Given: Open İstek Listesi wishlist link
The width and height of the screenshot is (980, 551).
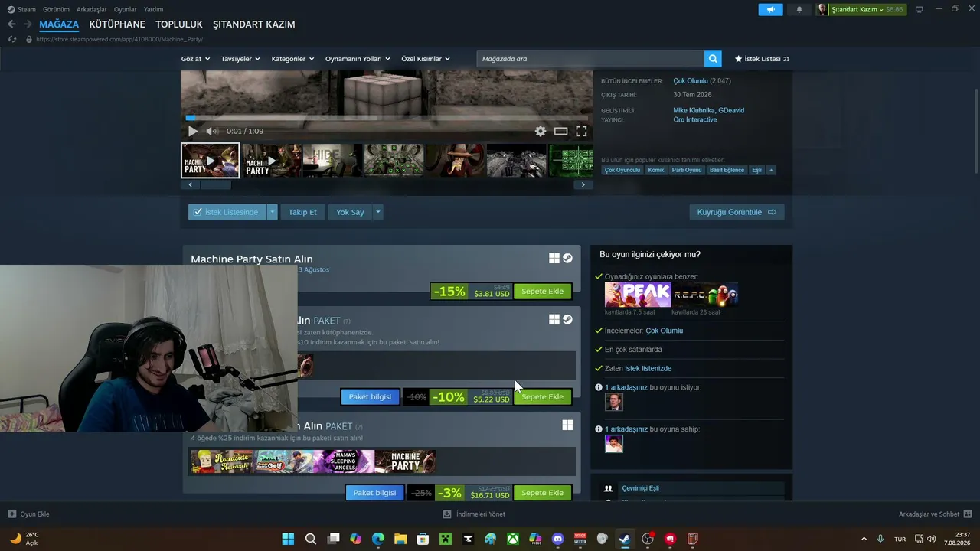Looking at the screenshot, I should [x=762, y=59].
